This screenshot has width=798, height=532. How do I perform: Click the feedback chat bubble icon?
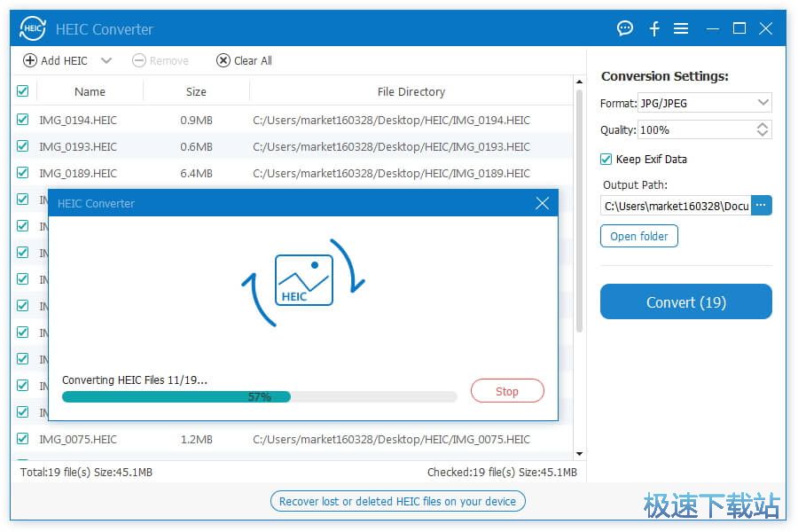(x=625, y=28)
